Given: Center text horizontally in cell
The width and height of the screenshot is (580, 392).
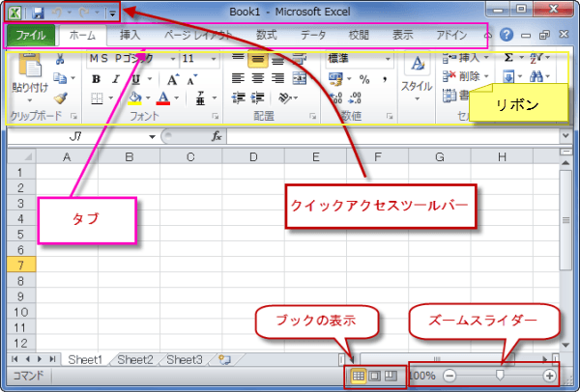Looking at the screenshot, I should coord(258,78).
